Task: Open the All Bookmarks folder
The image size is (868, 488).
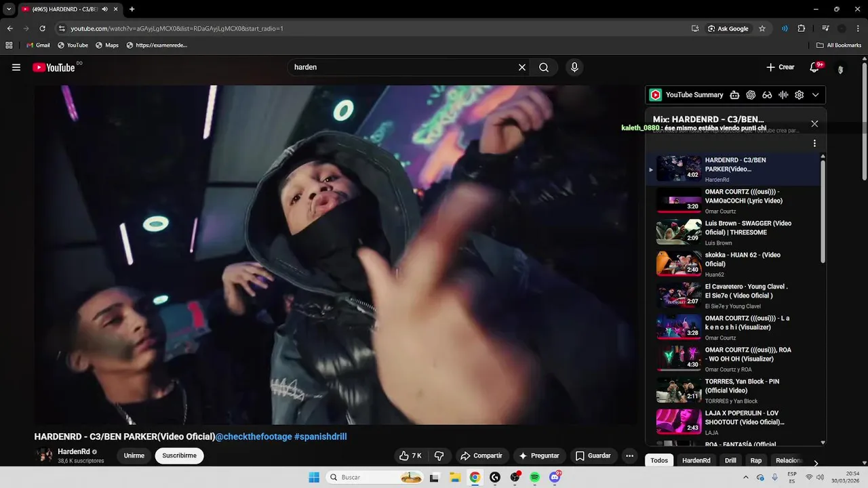Action: [839, 45]
